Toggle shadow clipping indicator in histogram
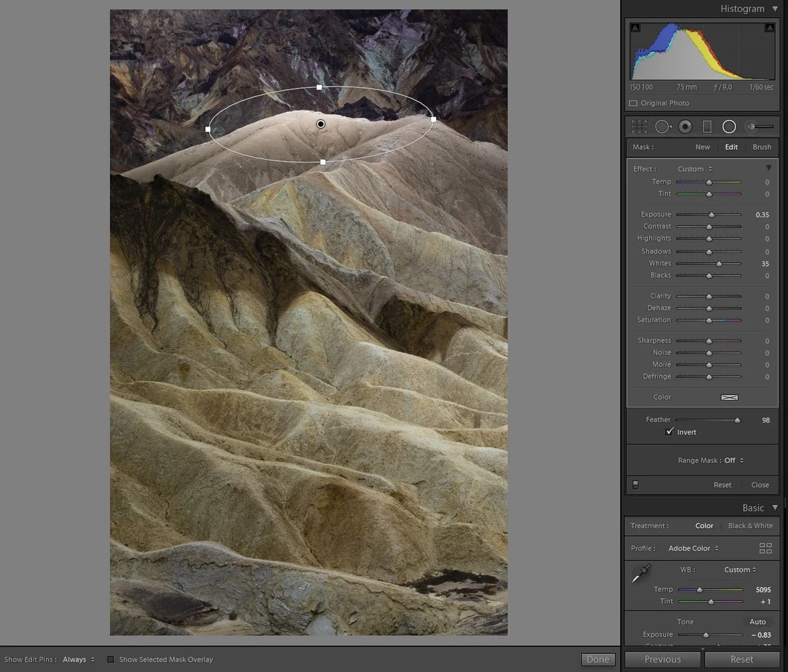Viewport: 788px width, 672px height. click(635, 27)
